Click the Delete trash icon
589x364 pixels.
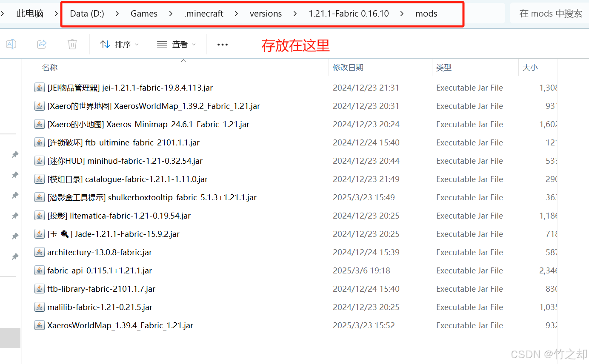point(72,44)
